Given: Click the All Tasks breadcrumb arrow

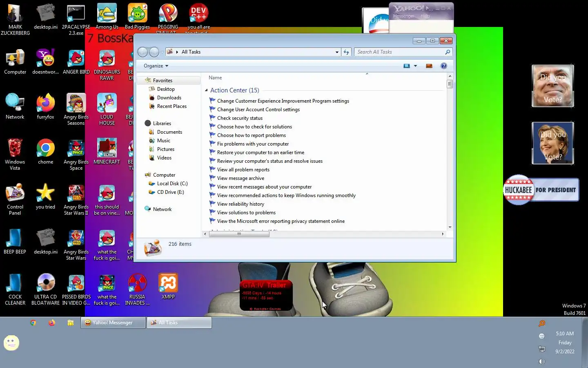Looking at the screenshot, I should (177, 52).
